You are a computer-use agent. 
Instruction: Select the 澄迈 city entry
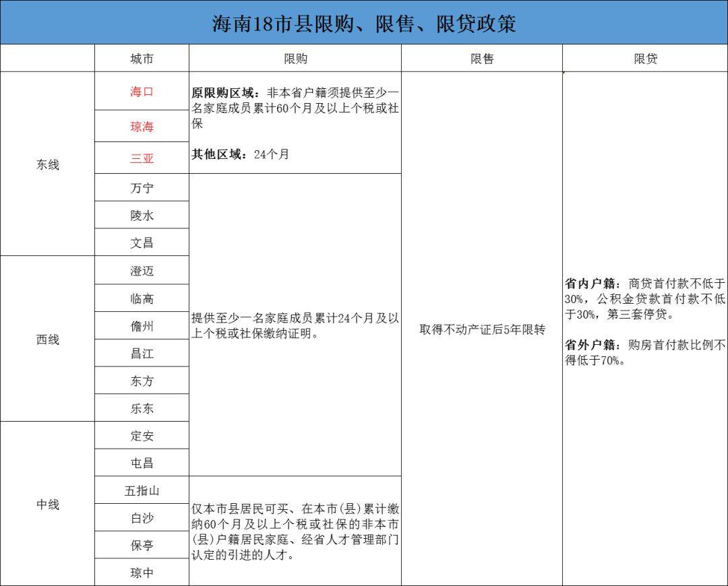coord(142,270)
